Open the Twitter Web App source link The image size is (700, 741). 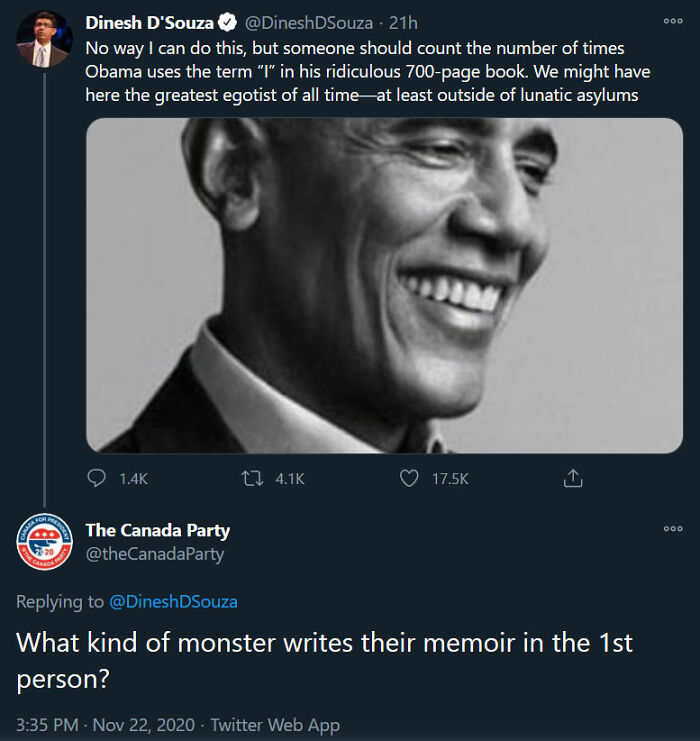[275, 725]
